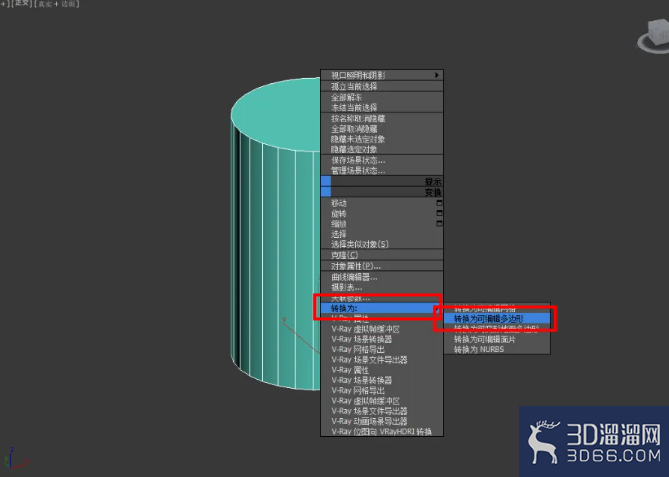Open the 曲线编辑器... entry

pos(382,277)
